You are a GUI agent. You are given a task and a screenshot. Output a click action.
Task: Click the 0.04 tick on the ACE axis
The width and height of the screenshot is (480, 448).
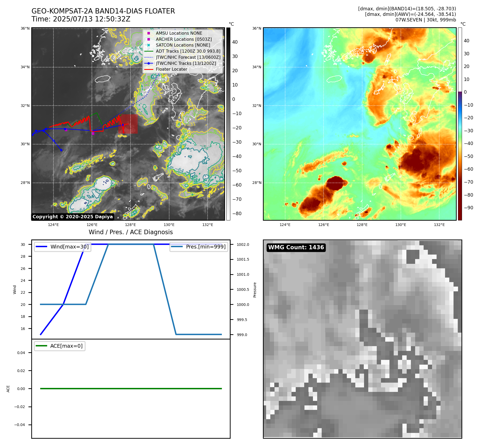21,353
